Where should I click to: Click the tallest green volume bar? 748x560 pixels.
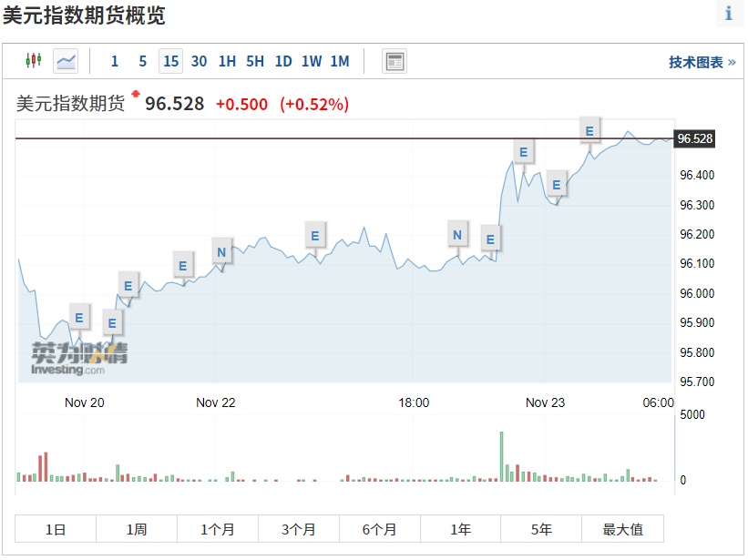pos(501,456)
